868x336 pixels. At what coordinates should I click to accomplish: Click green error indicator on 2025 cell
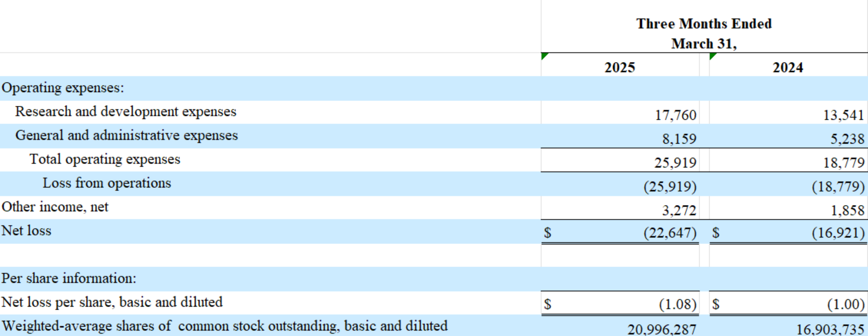pos(544,55)
